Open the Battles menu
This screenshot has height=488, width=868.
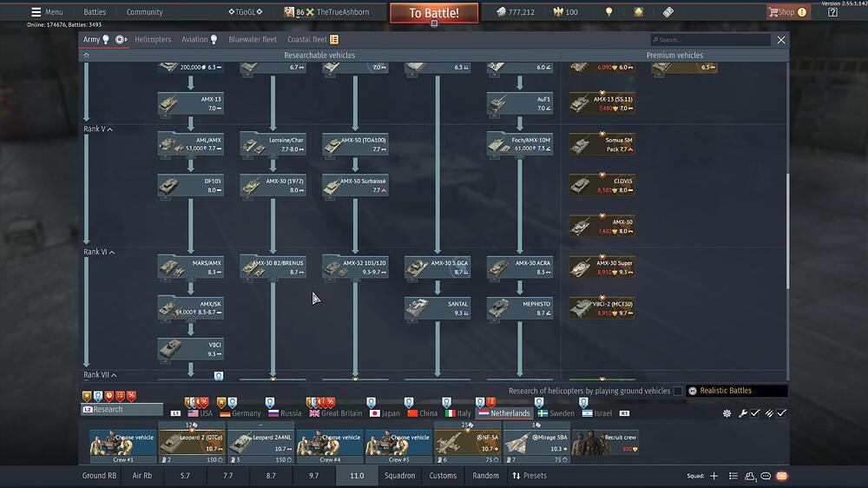tap(95, 11)
